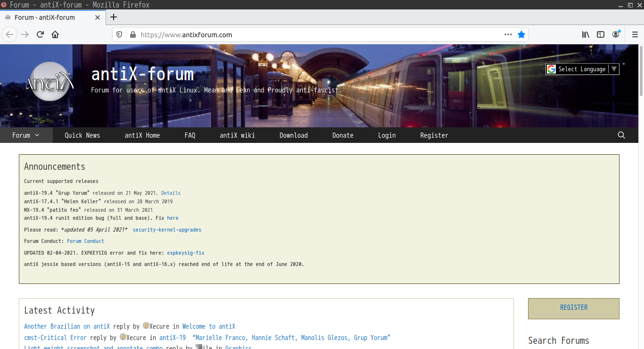Open 'cmst-Critical Error' topic
Image resolution: width=644 pixels, height=349 pixels.
[55, 338]
